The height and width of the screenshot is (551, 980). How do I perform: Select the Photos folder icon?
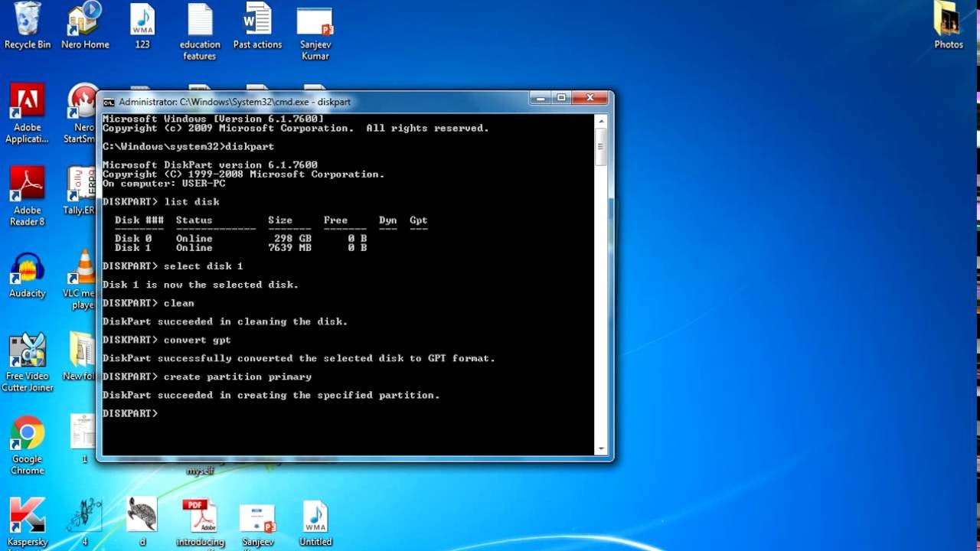[x=949, y=27]
